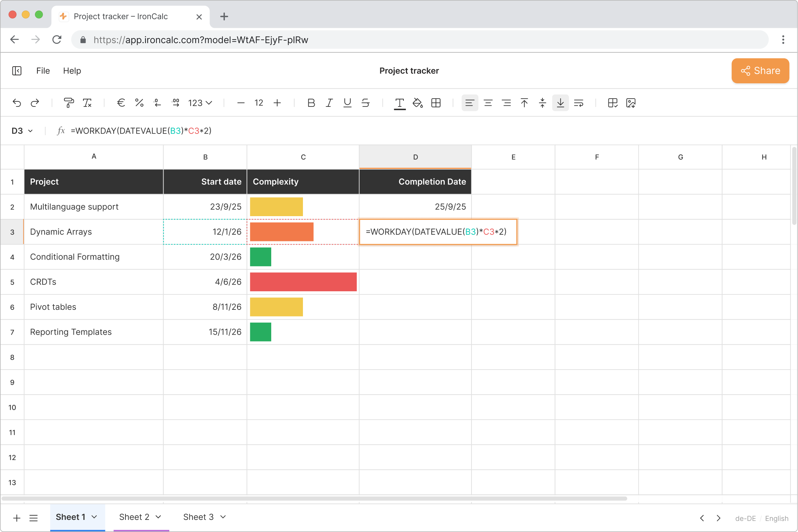Toggle bold formatting

(x=311, y=103)
